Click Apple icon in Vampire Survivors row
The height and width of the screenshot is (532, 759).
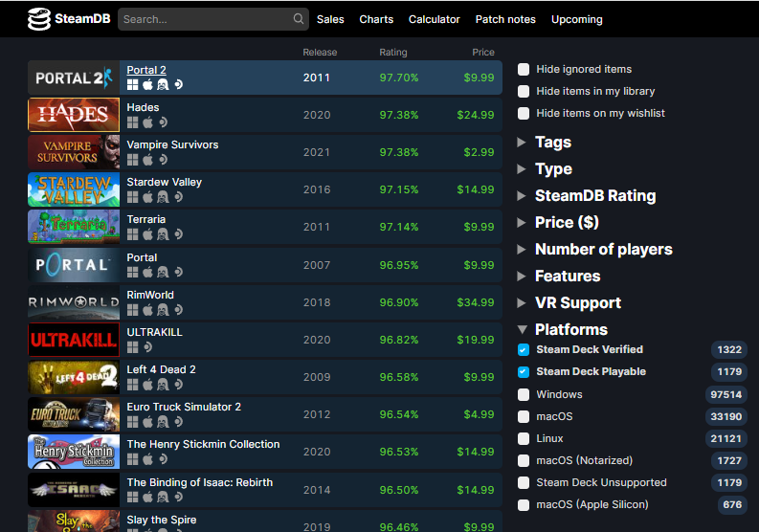pos(147,160)
